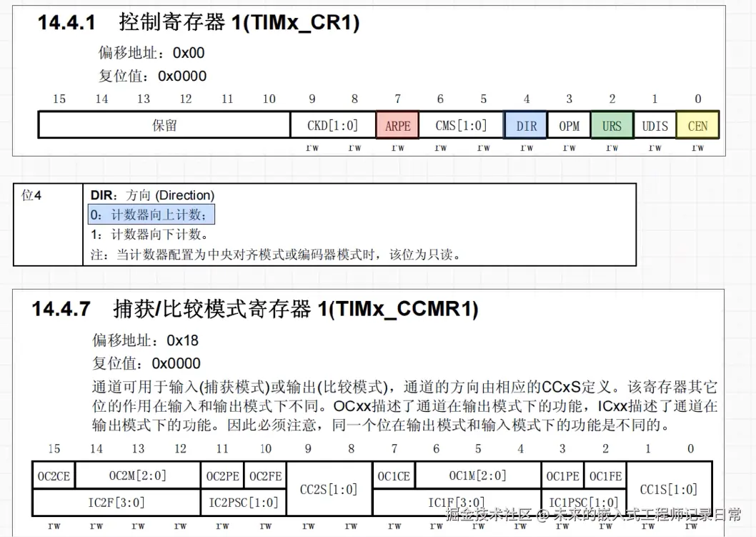The height and width of the screenshot is (537, 756).
Task: Click the IC1PSC[1:0] field
Action: (x=584, y=503)
